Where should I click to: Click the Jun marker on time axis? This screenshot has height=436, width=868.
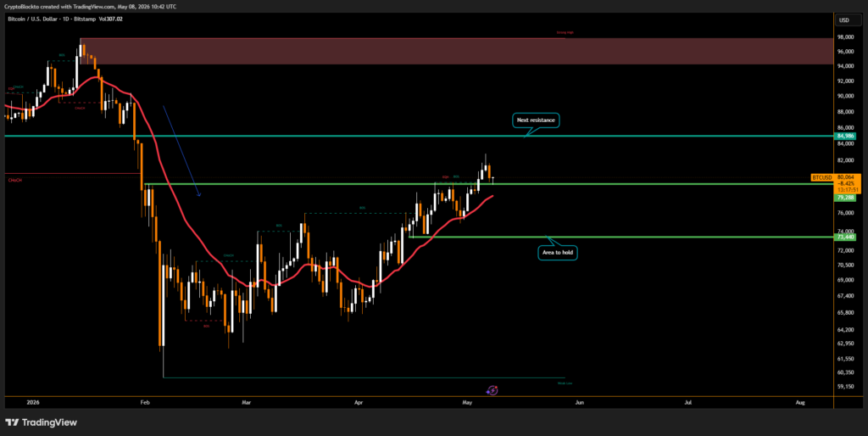580,403
